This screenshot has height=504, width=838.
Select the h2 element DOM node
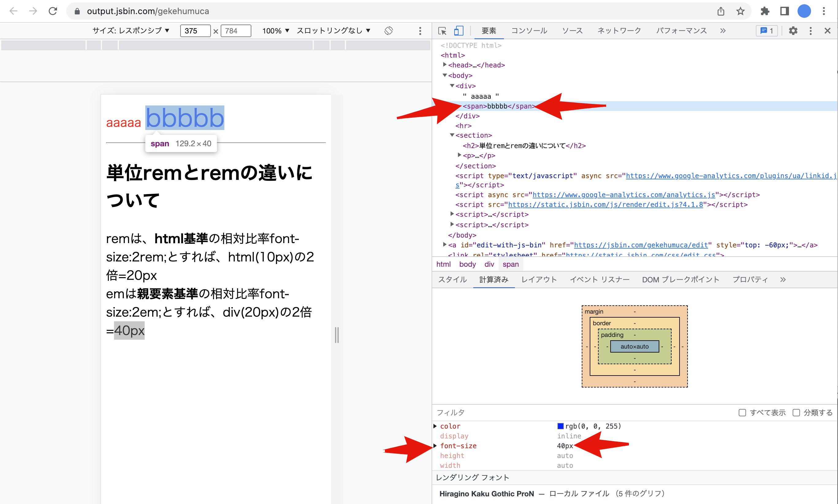524,145
